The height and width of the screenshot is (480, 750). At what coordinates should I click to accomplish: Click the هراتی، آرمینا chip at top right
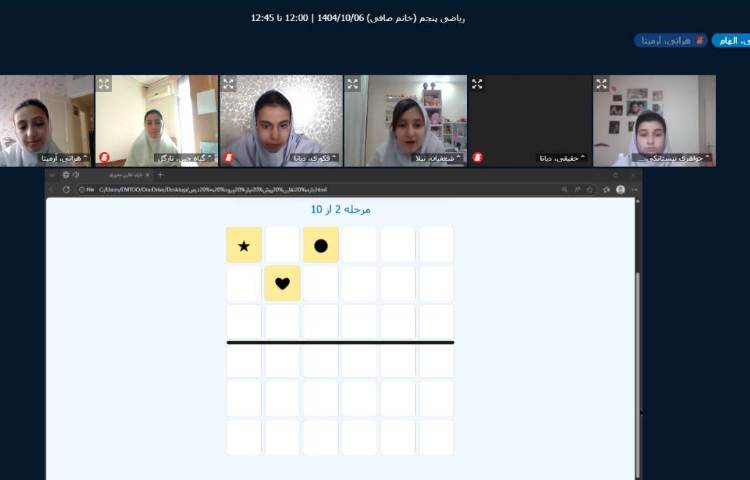click(x=671, y=41)
